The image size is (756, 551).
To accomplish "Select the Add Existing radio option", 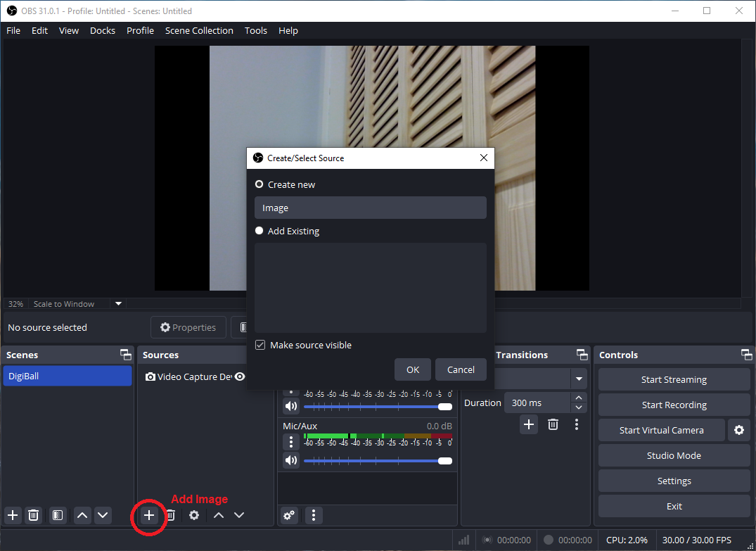I will click(x=260, y=231).
